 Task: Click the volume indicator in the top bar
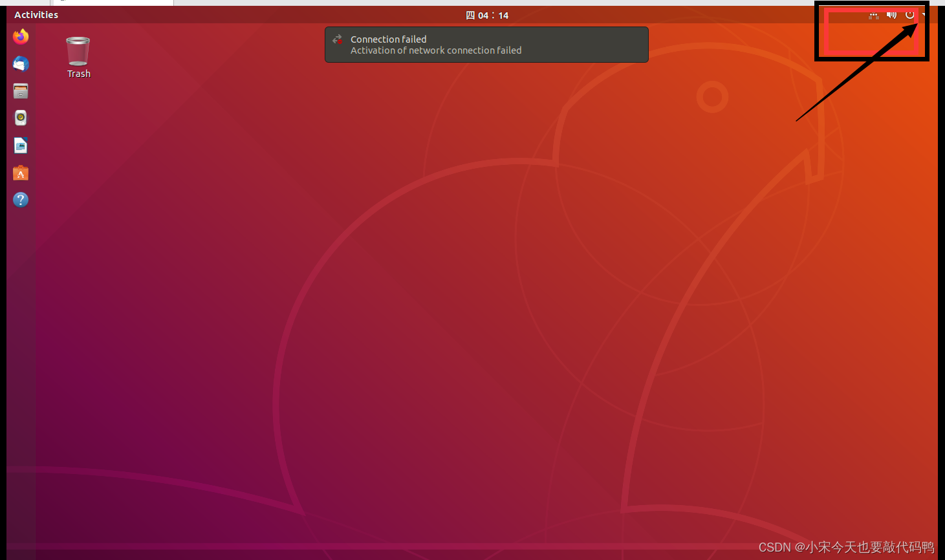click(x=891, y=15)
